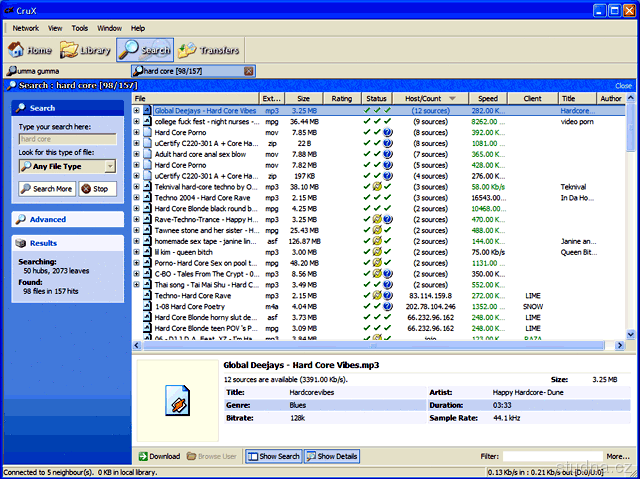Viewport: 640px width, 479px height.
Task: Click the mp3 file icon in details pane
Action: [x=177, y=402]
